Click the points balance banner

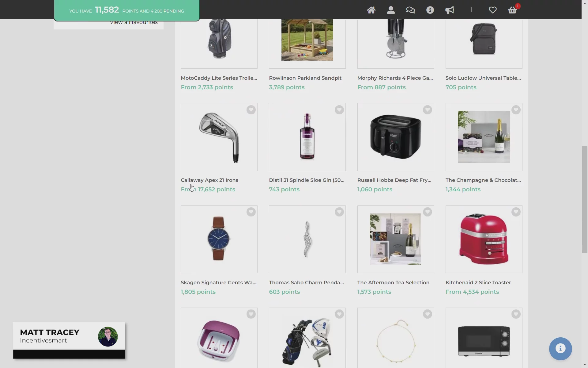126,10
